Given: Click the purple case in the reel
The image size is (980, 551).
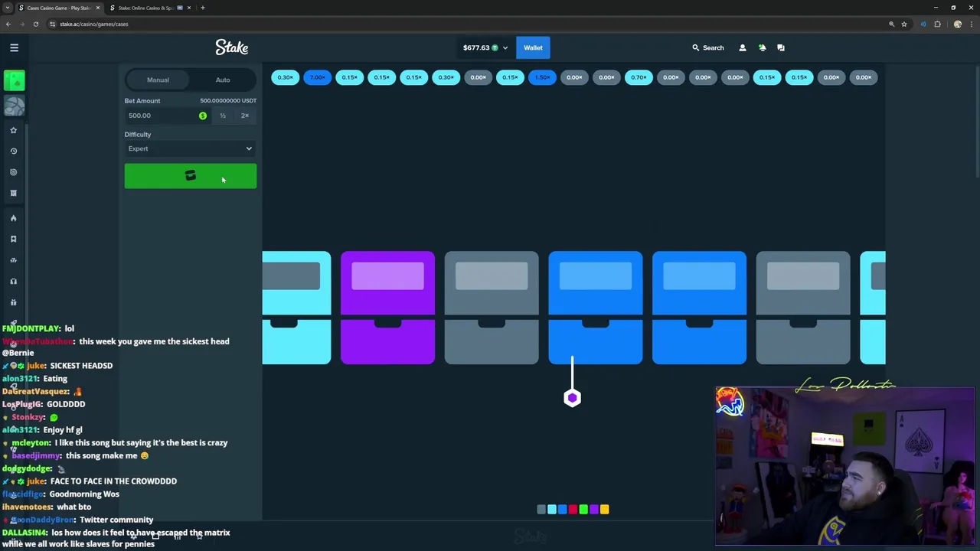Looking at the screenshot, I should click(x=387, y=308).
